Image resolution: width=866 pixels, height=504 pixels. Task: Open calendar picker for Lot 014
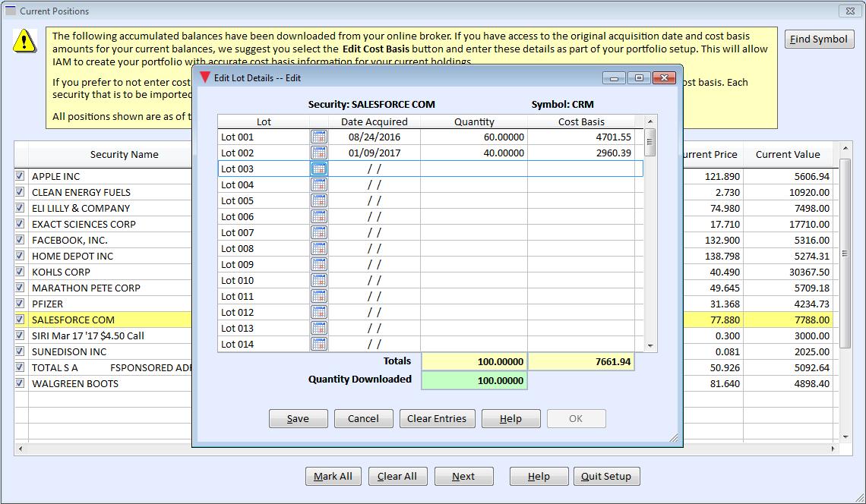(x=319, y=345)
